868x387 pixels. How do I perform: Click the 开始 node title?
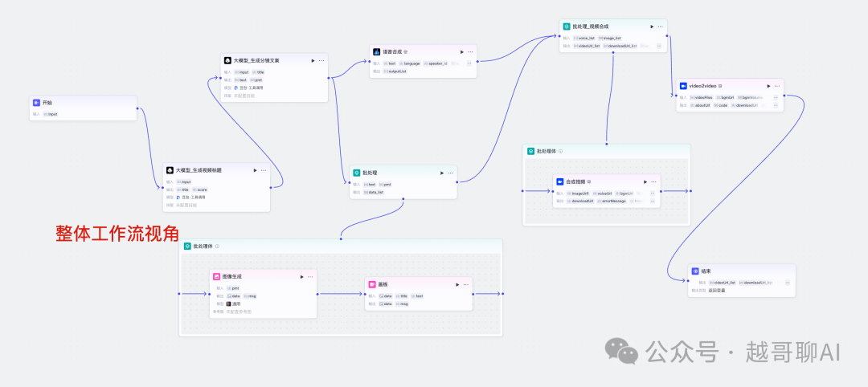coord(47,103)
